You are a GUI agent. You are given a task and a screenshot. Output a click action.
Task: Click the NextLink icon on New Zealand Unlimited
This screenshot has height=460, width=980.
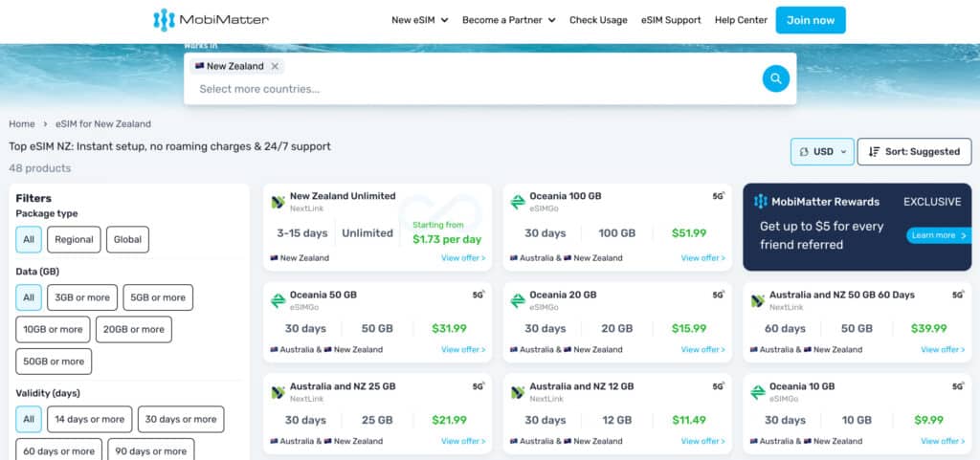pyautogui.click(x=278, y=202)
